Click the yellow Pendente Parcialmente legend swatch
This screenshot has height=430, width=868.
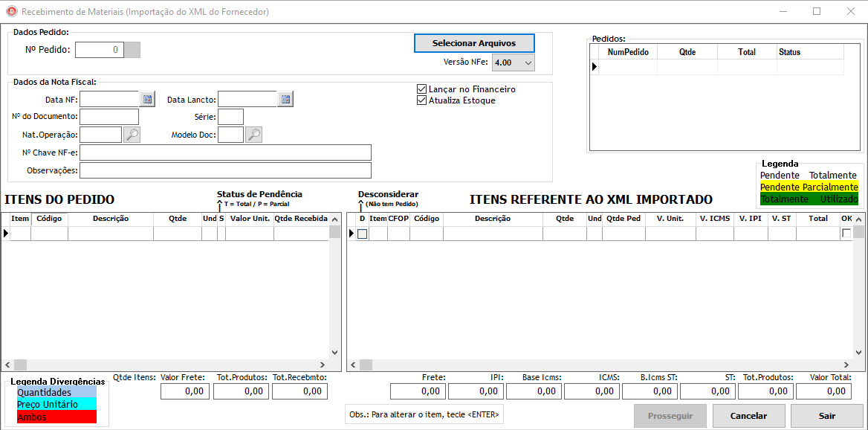[x=809, y=187]
